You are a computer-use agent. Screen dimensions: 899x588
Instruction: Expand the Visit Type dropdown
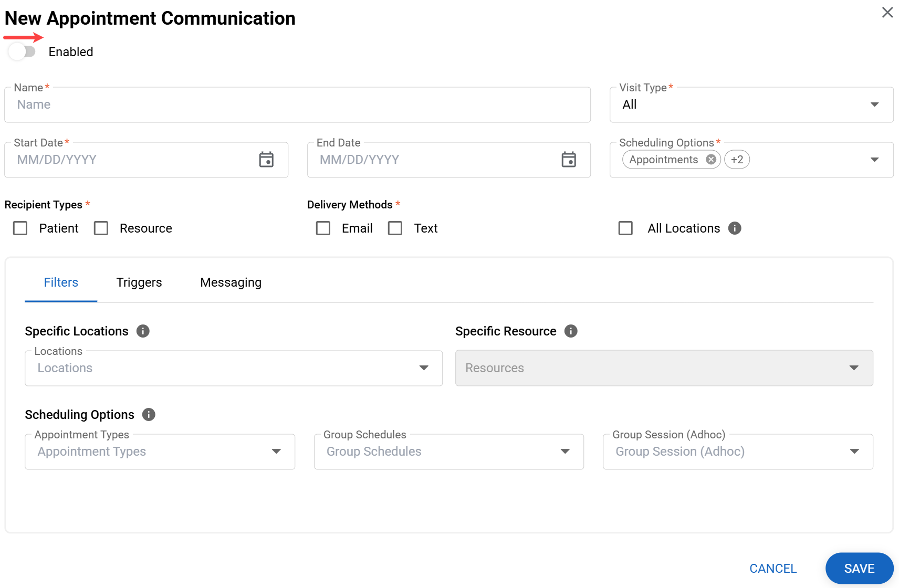[x=751, y=105]
